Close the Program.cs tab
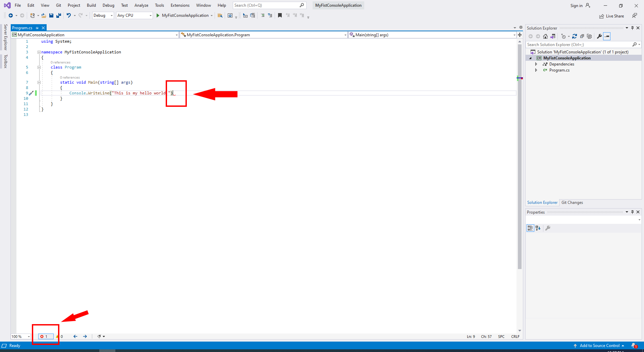This screenshot has width=644, height=352. (x=43, y=28)
